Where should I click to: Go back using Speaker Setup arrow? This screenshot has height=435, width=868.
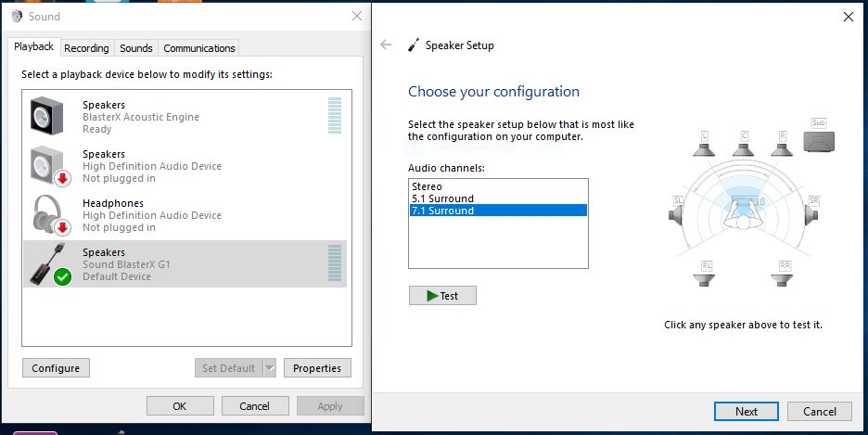[x=387, y=45]
